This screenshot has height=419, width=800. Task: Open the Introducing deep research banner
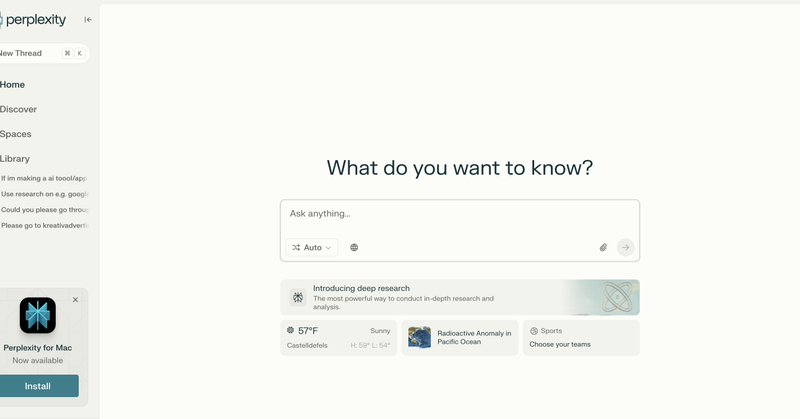[460, 297]
